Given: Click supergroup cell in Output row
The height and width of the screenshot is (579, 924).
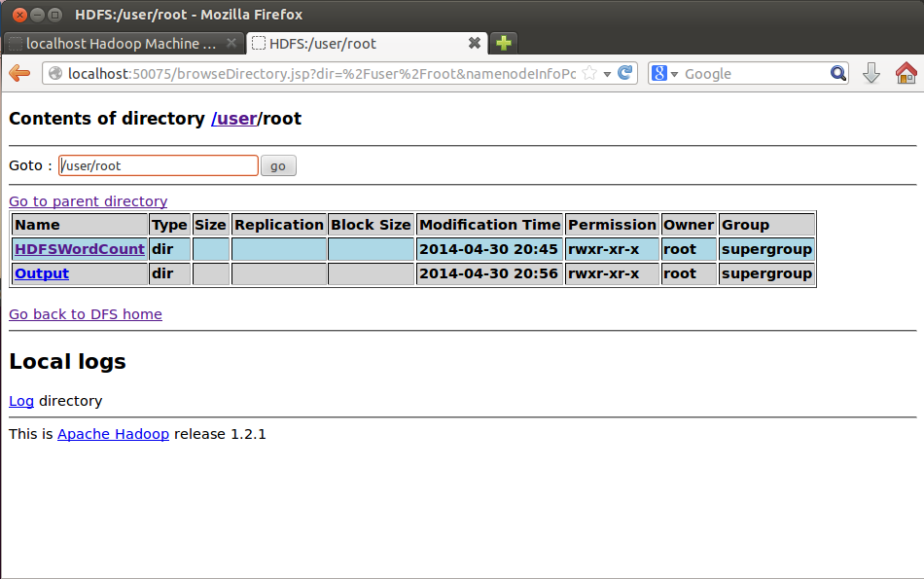Looking at the screenshot, I should click(766, 273).
